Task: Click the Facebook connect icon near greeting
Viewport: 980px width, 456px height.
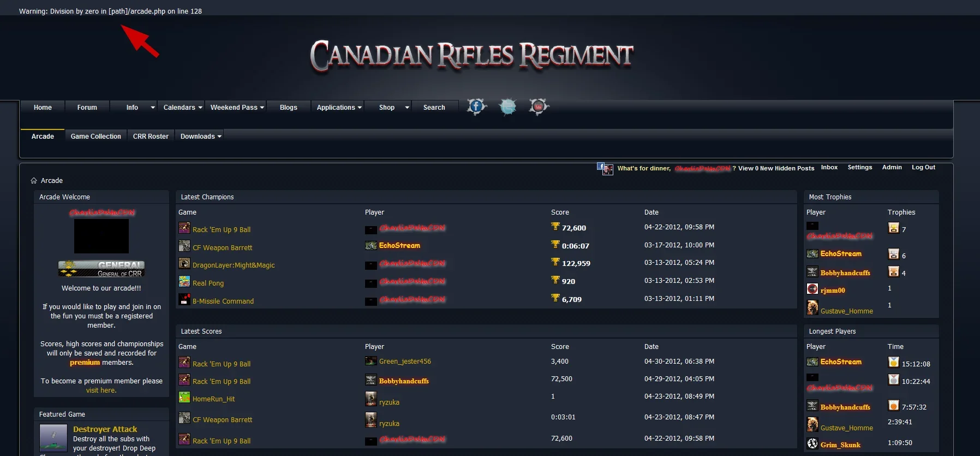Action: [x=604, y=169]
